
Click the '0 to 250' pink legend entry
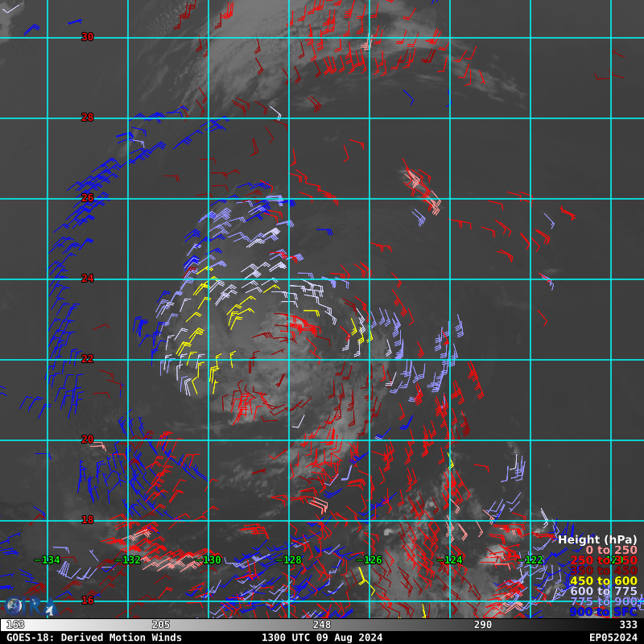coord(611,550)
